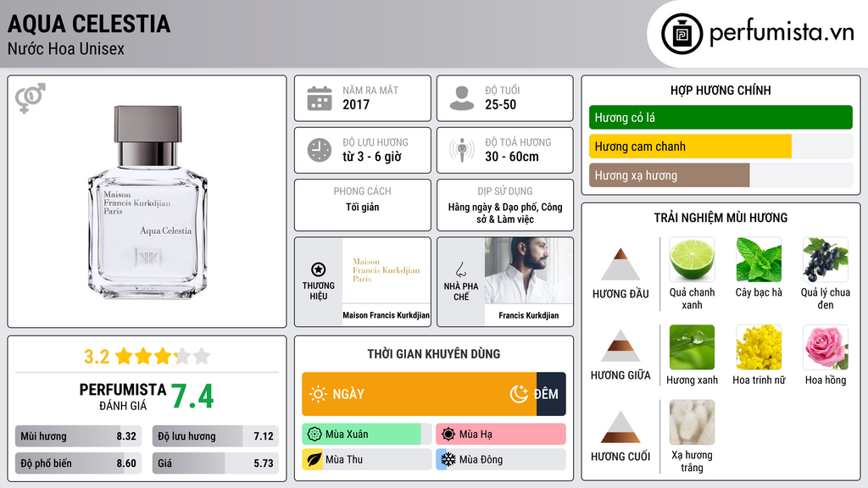
Task: Click the Francis Kurkdjian perfumer photo
Action: point(529,270)
